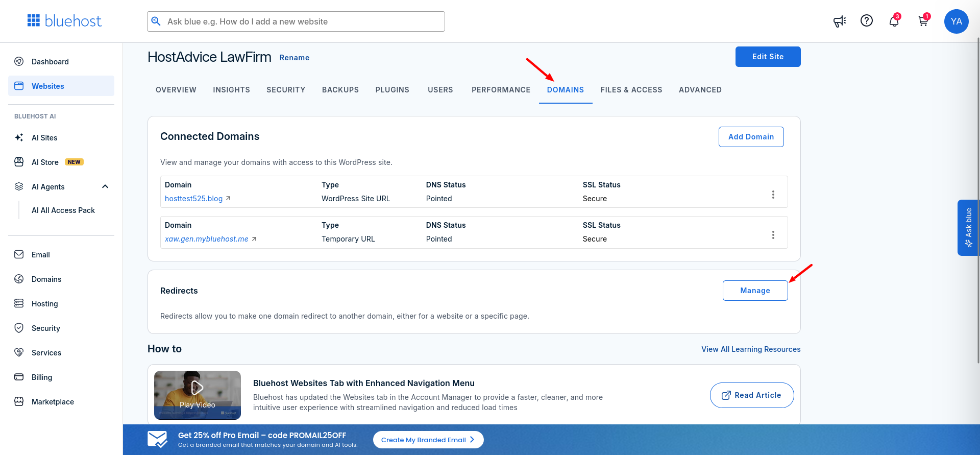This screenshot has height=455, width=980.
Task: Switch to the FILES & ACCESS tab
Action: click(x=631, y=90)
